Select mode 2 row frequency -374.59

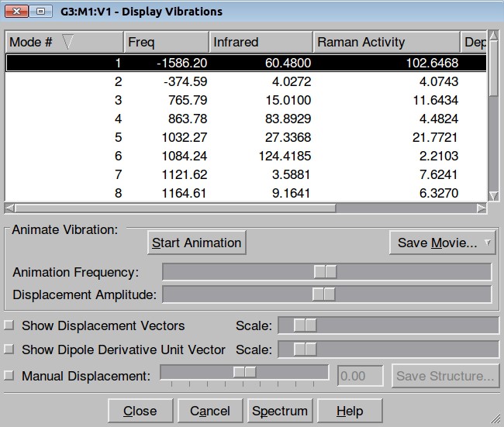click(246, 81)
